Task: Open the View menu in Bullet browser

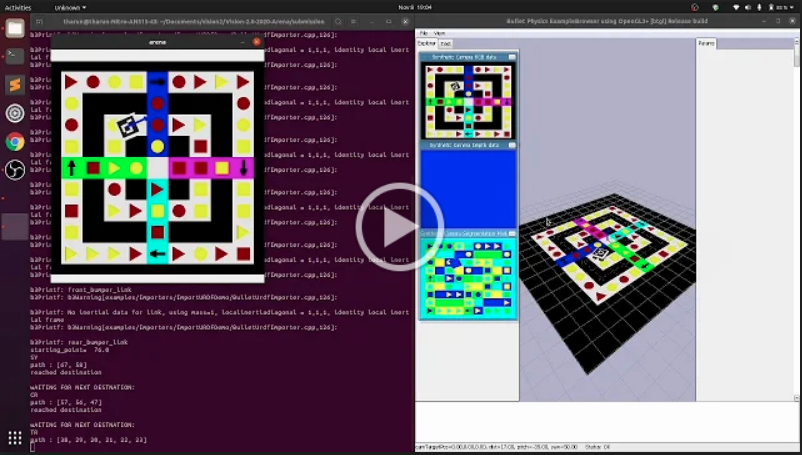Action: click(x=440, y=33)
